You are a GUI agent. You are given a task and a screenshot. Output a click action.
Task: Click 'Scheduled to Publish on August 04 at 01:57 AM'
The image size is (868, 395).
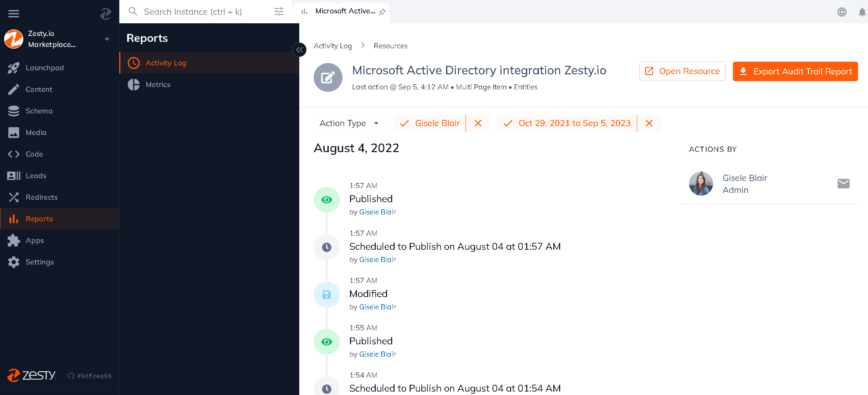tap(455, 247)
